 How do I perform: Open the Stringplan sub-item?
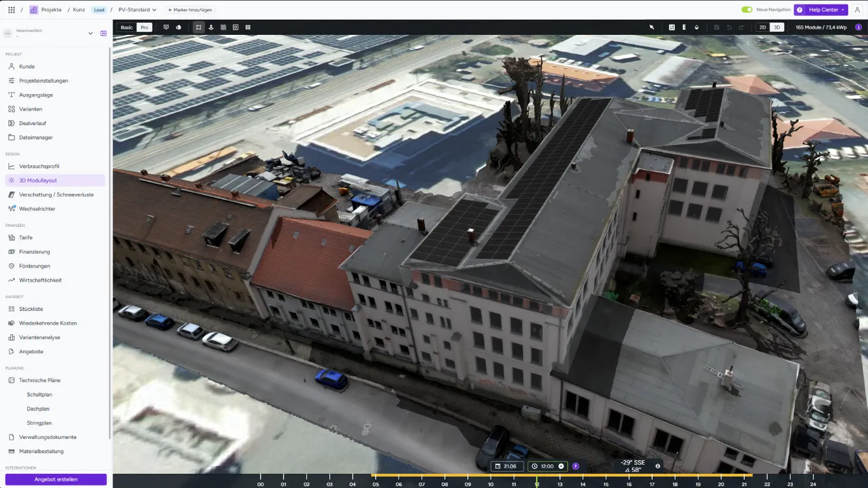pos(39,423)
